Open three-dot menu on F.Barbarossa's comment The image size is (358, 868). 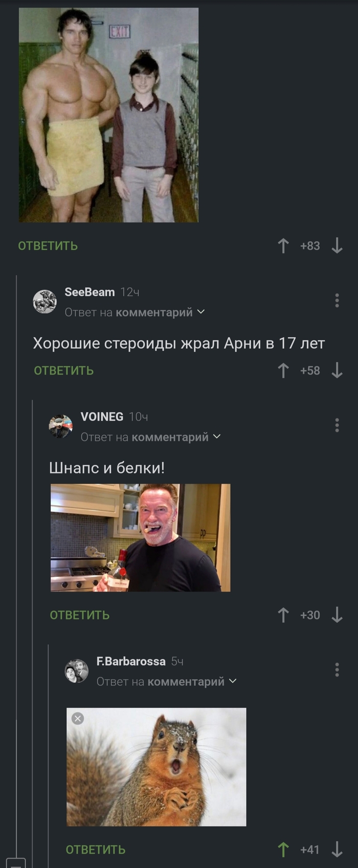coord(337,669)
